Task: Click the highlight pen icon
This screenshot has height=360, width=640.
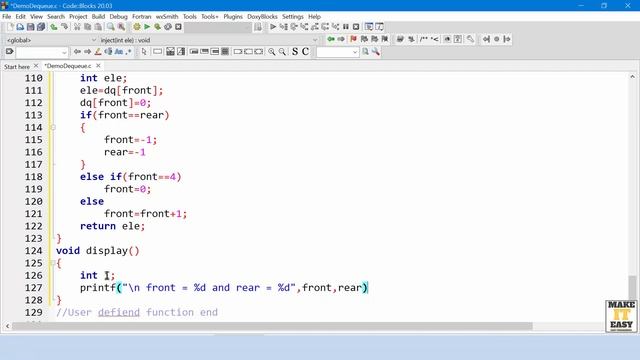Action: click(x=98, y=52)
